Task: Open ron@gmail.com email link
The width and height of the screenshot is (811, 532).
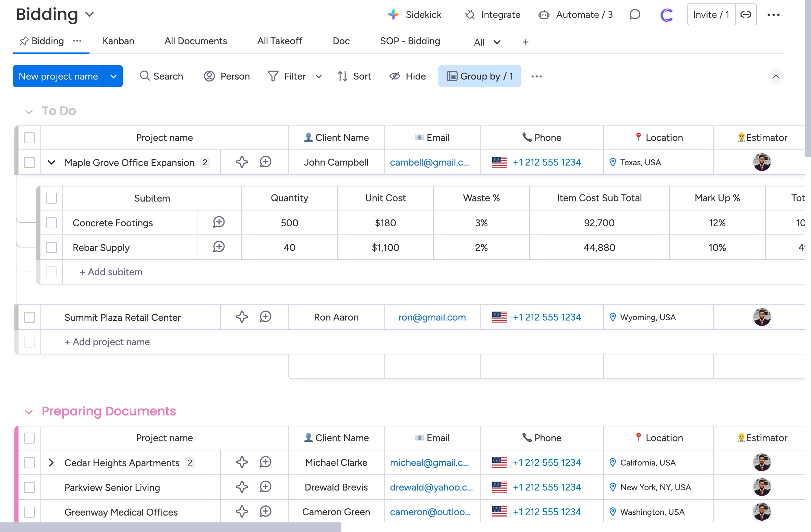Action: pyautogui.click(x=432, y=317)
